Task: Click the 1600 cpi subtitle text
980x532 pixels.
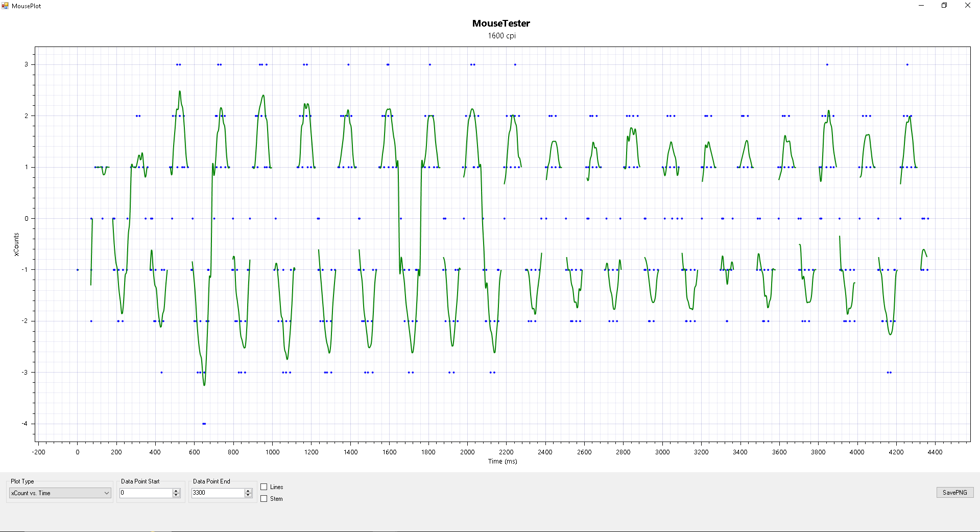Action: pyautogui.click(x=501, y=36)
